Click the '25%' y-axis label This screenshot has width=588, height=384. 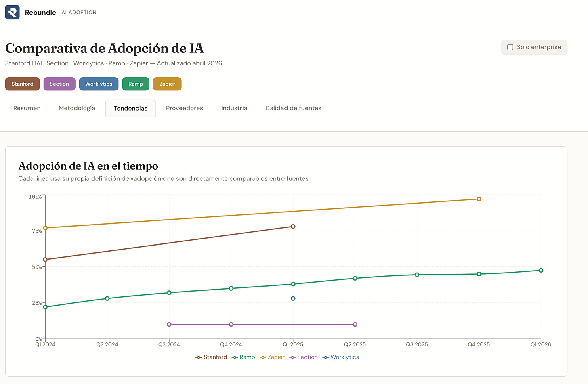pyautogui.click(x=37, y=303)
